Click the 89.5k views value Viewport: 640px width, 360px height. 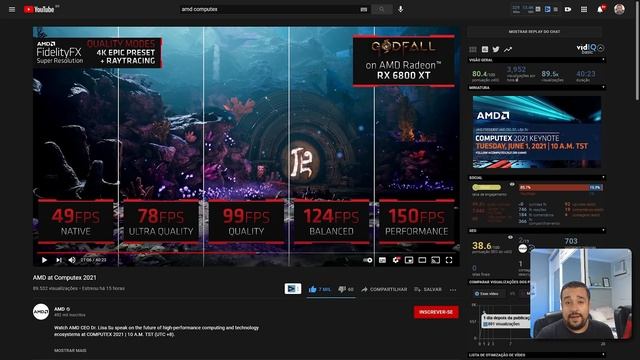pyautogui.click(x=550, y=74)
